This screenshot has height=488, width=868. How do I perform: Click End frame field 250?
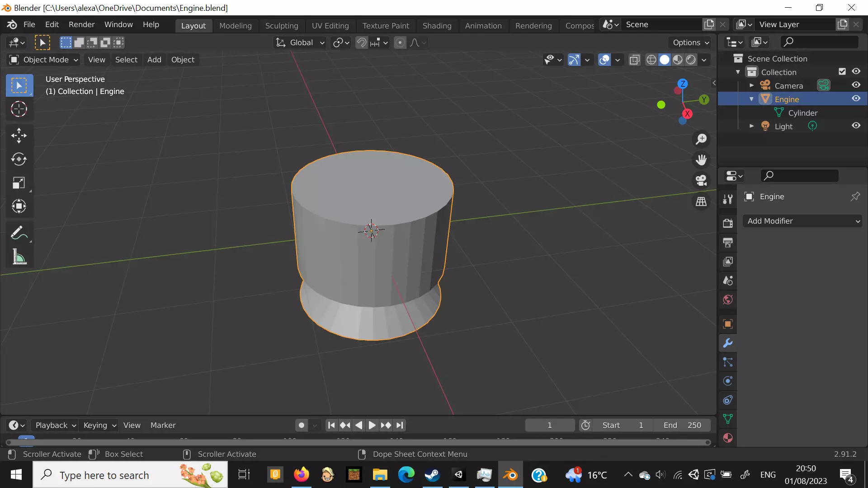point(682,425)
